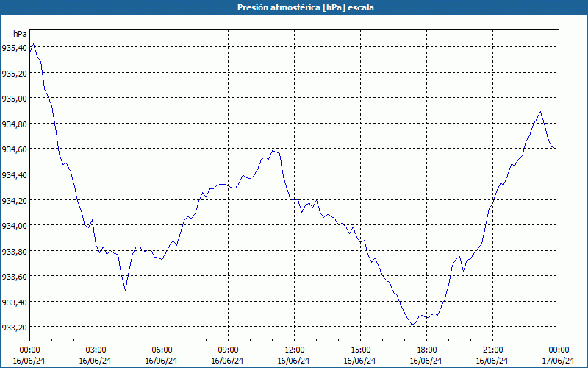
Task: Click the 17/06/24 date label
Action: tap(559, 361)
